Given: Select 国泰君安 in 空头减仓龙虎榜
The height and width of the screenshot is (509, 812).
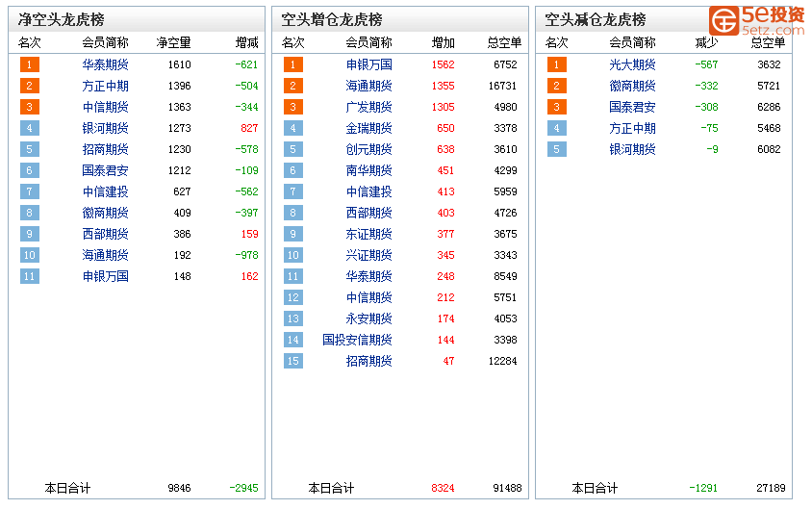Looking at the screenshot, I should coord(632,107).
